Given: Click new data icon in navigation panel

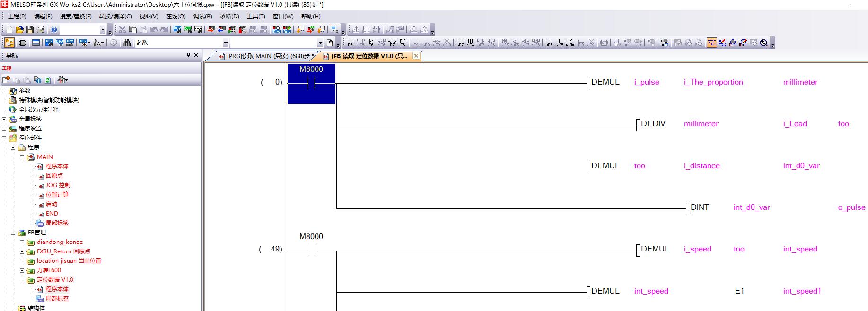Looking at the screenshot, I should pyautogui.click(x=6, y=80).
